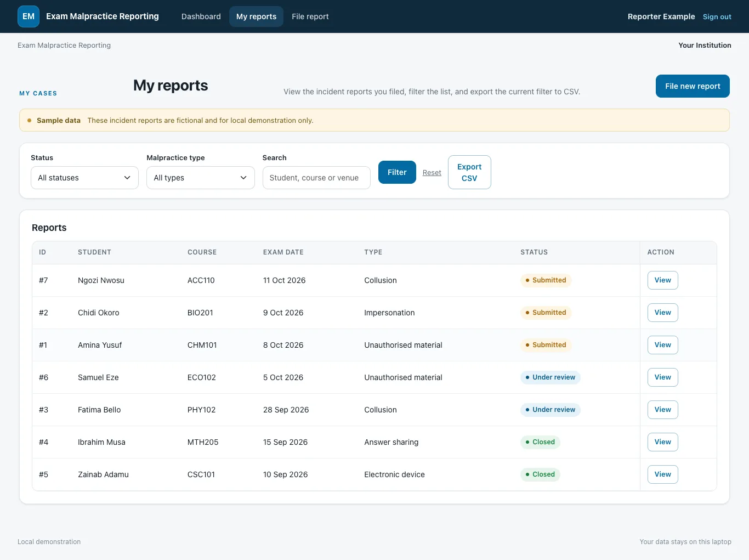The width and height of the screenshot is (749, 560).
Task: Focus the Search input field
Action: click(316, 178)
